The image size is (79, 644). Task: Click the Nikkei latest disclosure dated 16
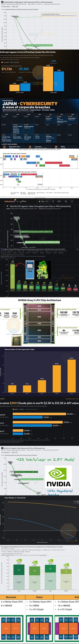[63, 147]
